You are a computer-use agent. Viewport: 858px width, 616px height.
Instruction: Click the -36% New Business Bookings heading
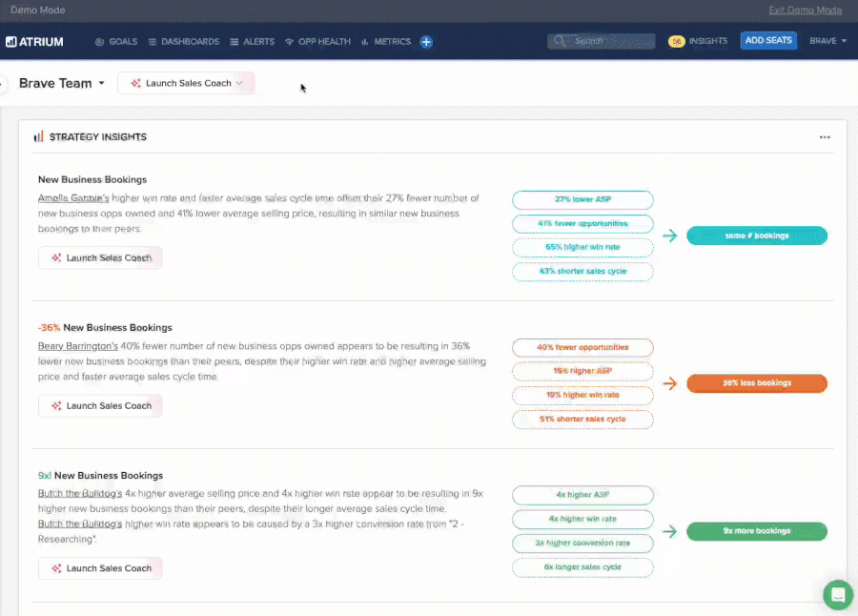click(x=105, y=327)
